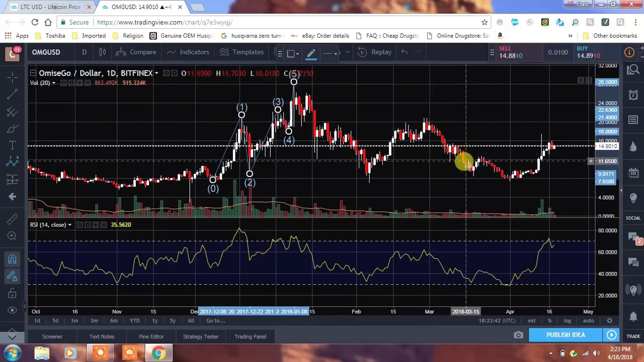
Task: Toggle percent scale button
Action: pyautogui.click(x=549, y=321)
